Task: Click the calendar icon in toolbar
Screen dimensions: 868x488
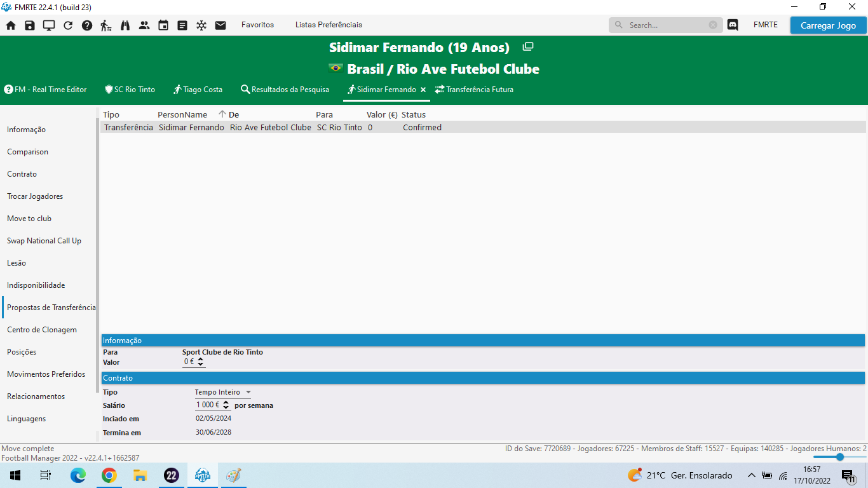Action: click(x=163, y=25)
